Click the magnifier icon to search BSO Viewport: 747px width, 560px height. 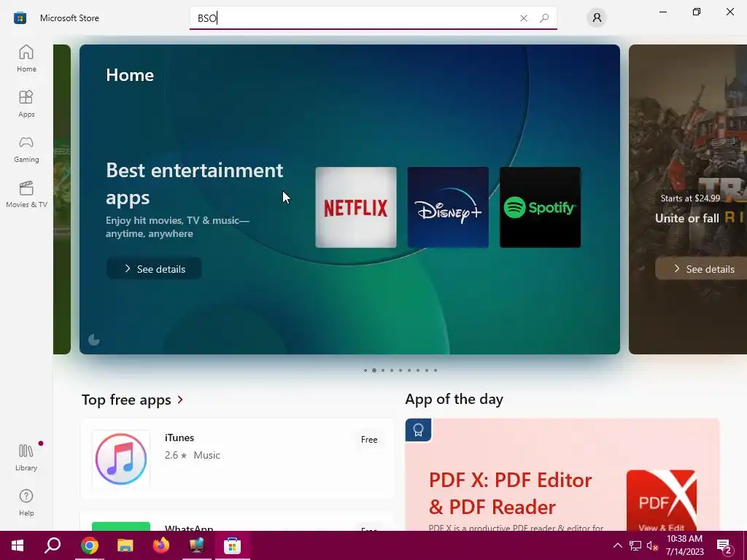(544, 18)
